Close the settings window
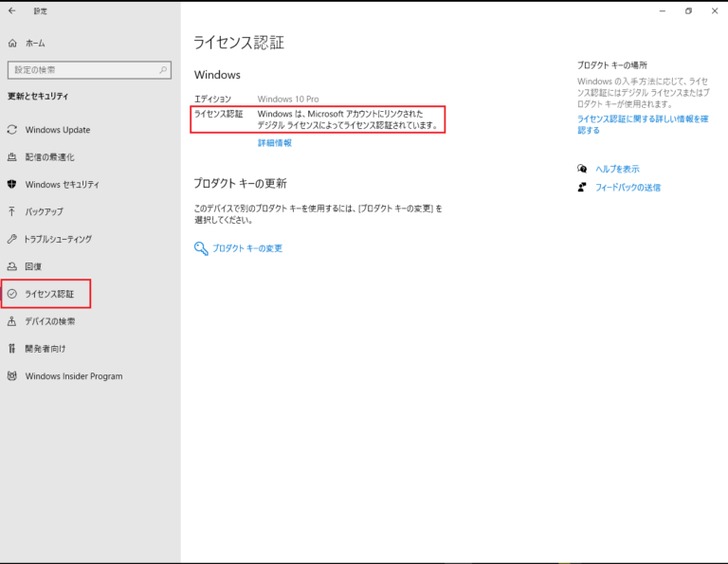This screenshot has width=728, height=564. coord(715,10)
